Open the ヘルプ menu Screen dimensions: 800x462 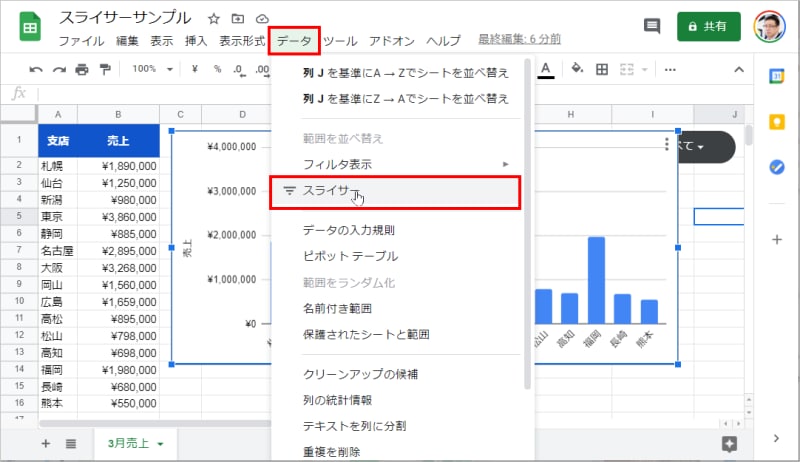[443, 41]
